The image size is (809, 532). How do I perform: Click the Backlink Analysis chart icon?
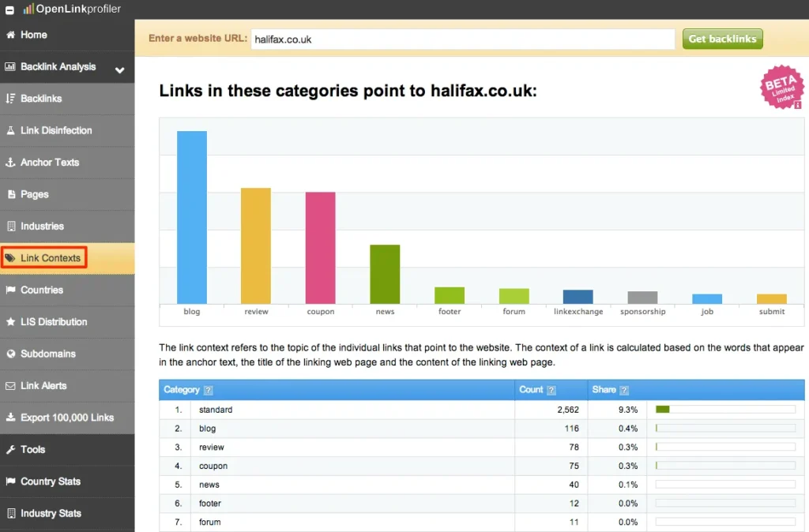pos(9,66)
